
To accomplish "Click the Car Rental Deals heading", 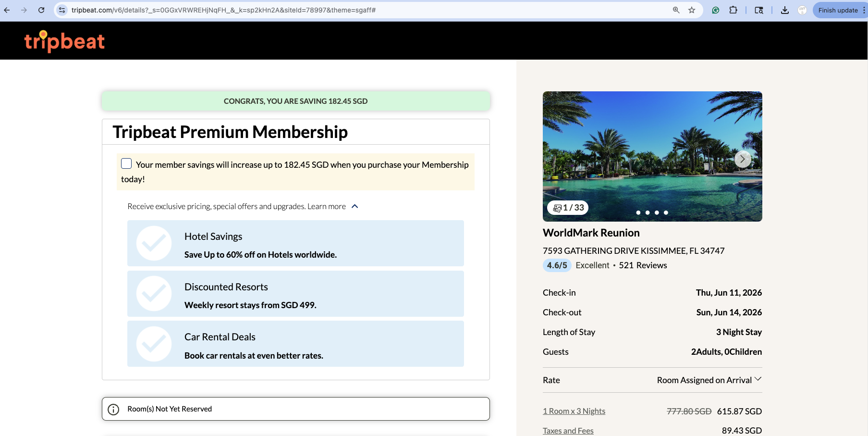I will pyautogui.click(x=220, y=337).
